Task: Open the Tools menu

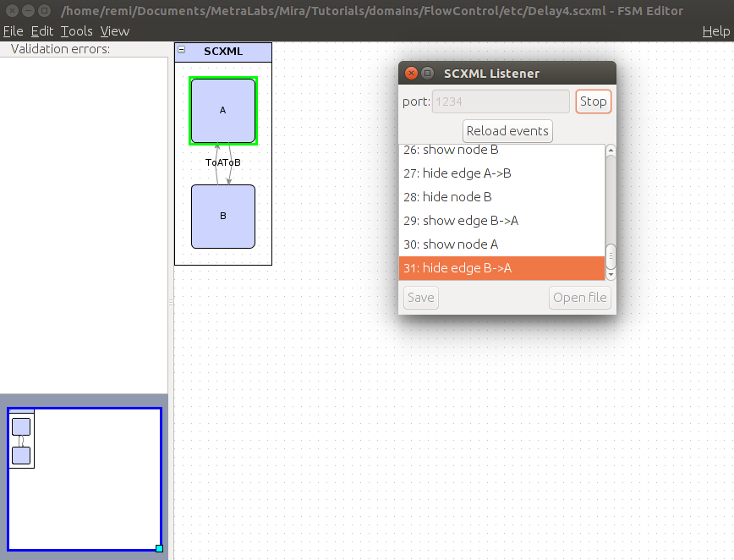Action: pos(77,31)
